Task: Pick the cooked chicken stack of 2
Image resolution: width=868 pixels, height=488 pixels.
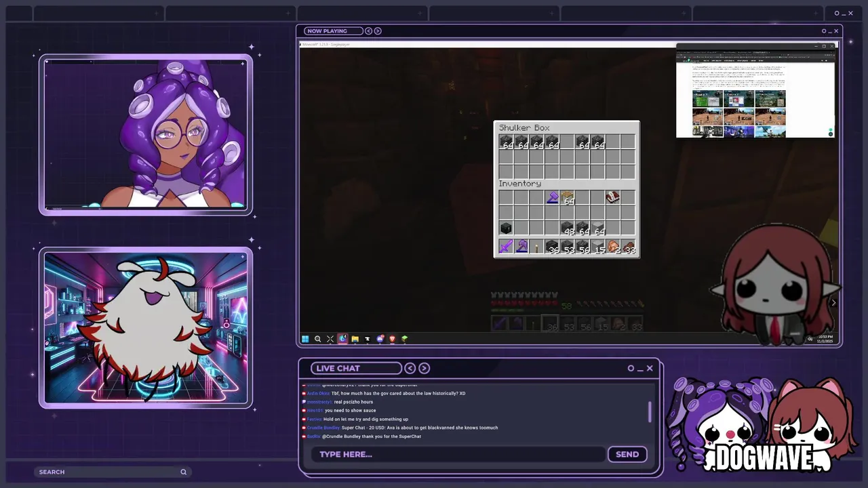Action: click(612, 247)
